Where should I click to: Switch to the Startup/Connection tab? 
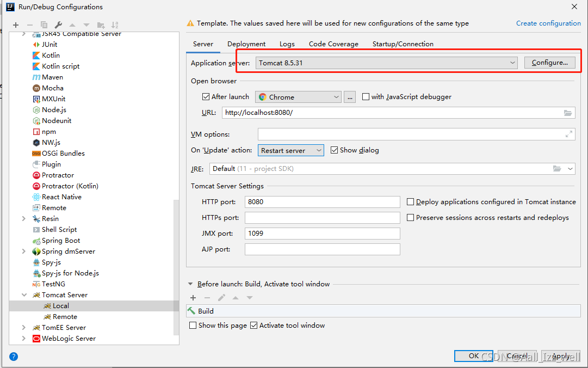point(403,44)
